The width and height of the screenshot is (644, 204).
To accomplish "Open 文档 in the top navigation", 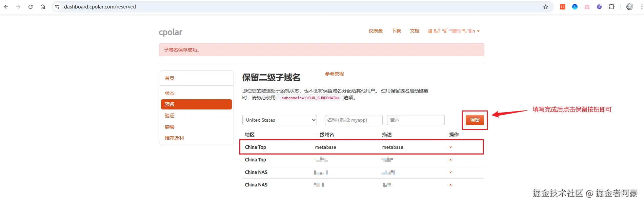I will click(415, 31).
